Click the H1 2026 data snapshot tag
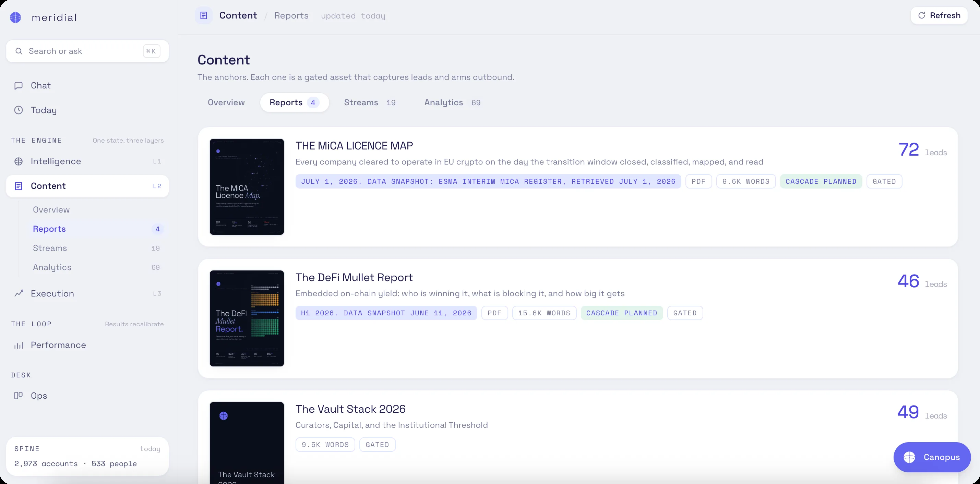Viewport: 980px width, 484px height. click(x=386, y=313)
